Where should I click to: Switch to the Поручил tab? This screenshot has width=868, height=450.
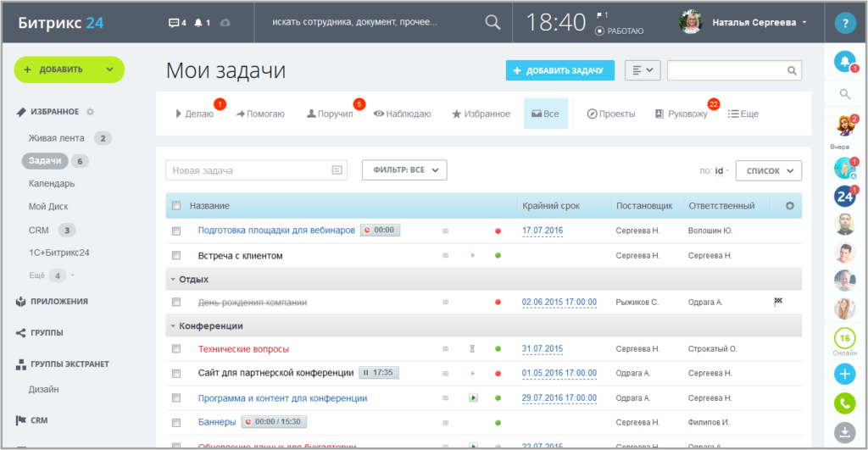[x=330, y=114]
